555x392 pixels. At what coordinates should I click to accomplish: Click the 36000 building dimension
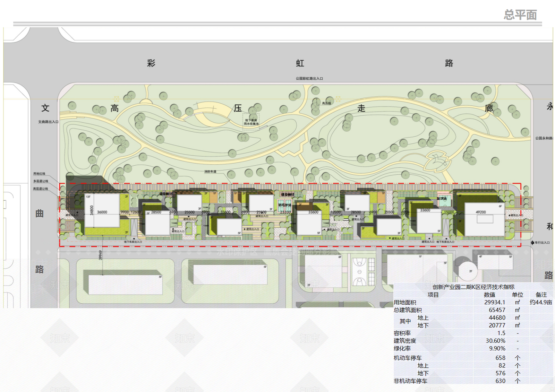click(x=102, y=212)
